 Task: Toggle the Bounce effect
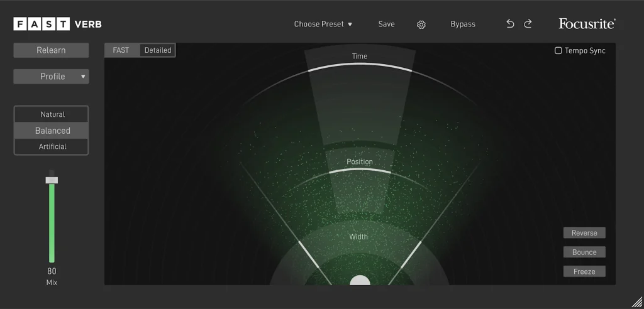coord(584,252)
